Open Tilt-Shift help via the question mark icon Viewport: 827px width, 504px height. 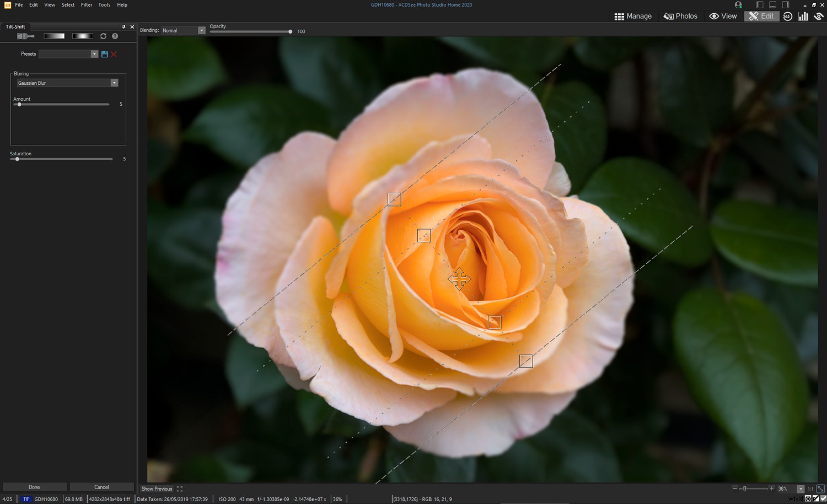coord(115,36)
